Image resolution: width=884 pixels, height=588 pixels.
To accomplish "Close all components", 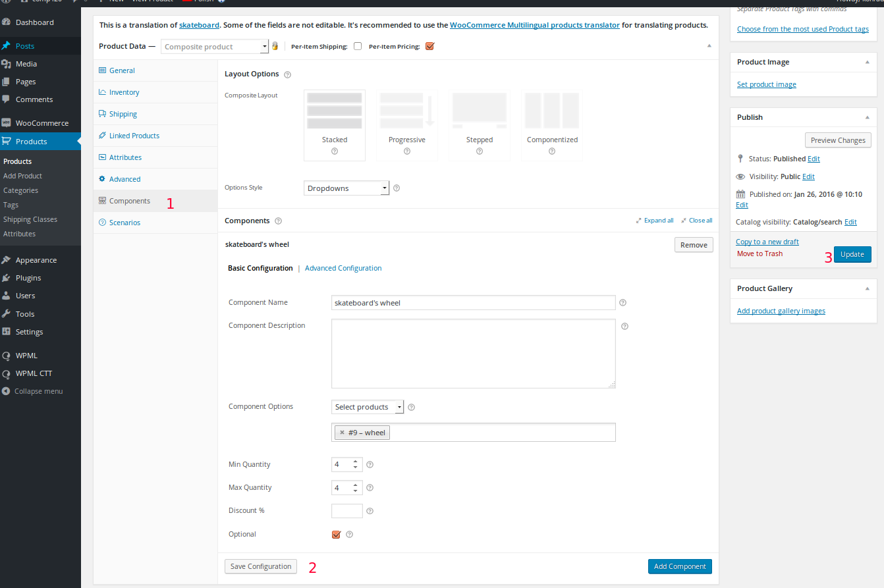I will (697, 221).
